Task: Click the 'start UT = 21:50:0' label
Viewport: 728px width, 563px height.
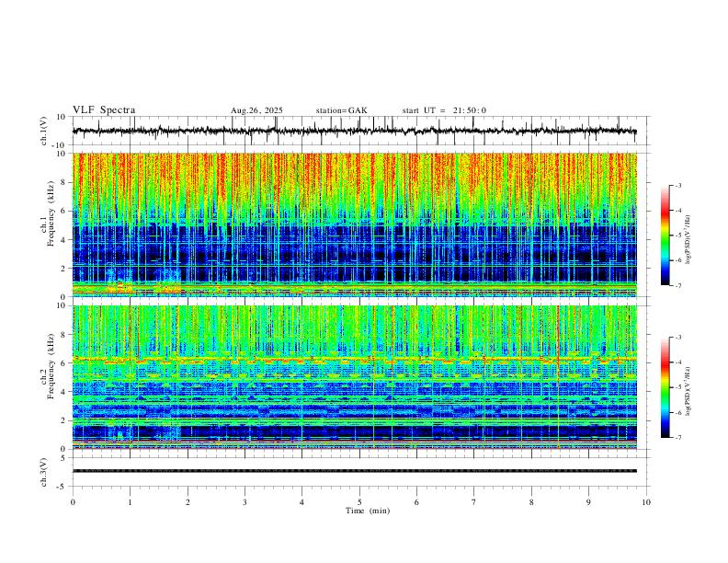Action: coord(444,110)
